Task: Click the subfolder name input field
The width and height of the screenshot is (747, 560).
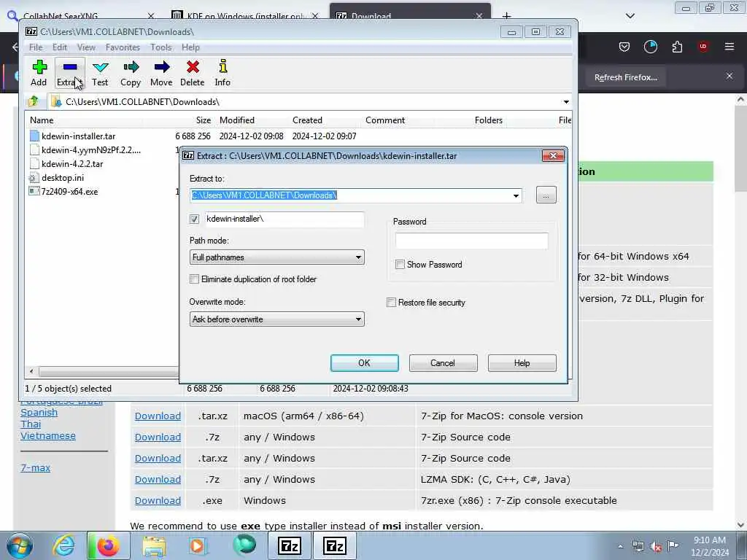Action: pos(285,219)
